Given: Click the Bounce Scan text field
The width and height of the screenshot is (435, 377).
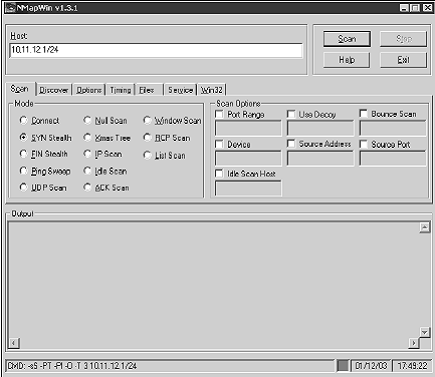Looking at the screenshot, I should coord(393,128).
